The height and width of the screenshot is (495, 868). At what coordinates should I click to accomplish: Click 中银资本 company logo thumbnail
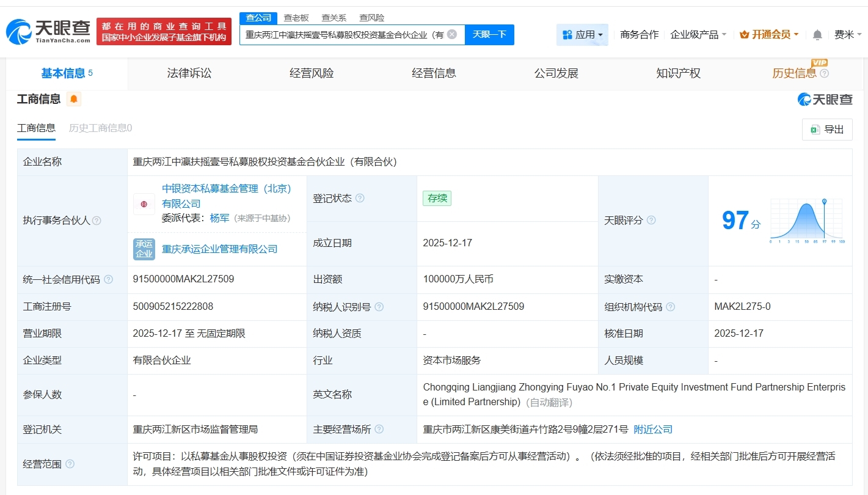pyautogui.click(x=144, y=204)
